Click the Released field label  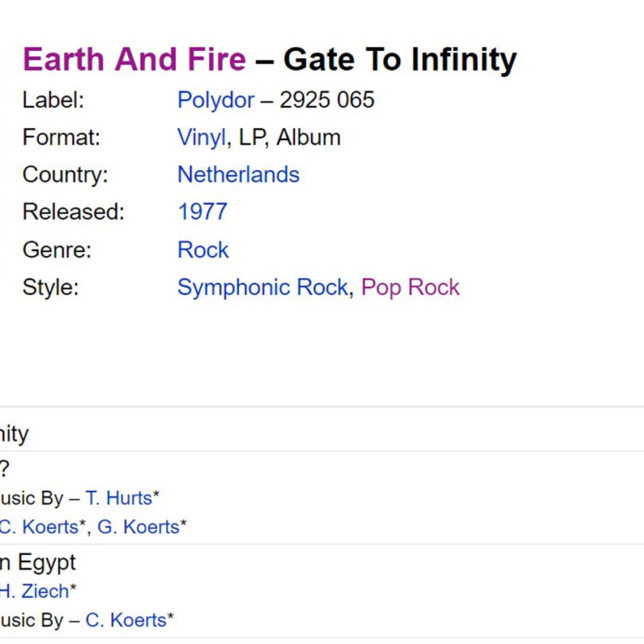[x=73, y=212]
